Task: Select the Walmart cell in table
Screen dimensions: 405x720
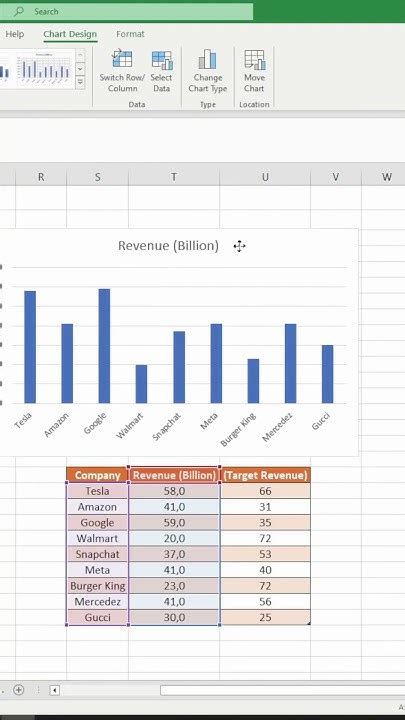Action: [97, 539]
